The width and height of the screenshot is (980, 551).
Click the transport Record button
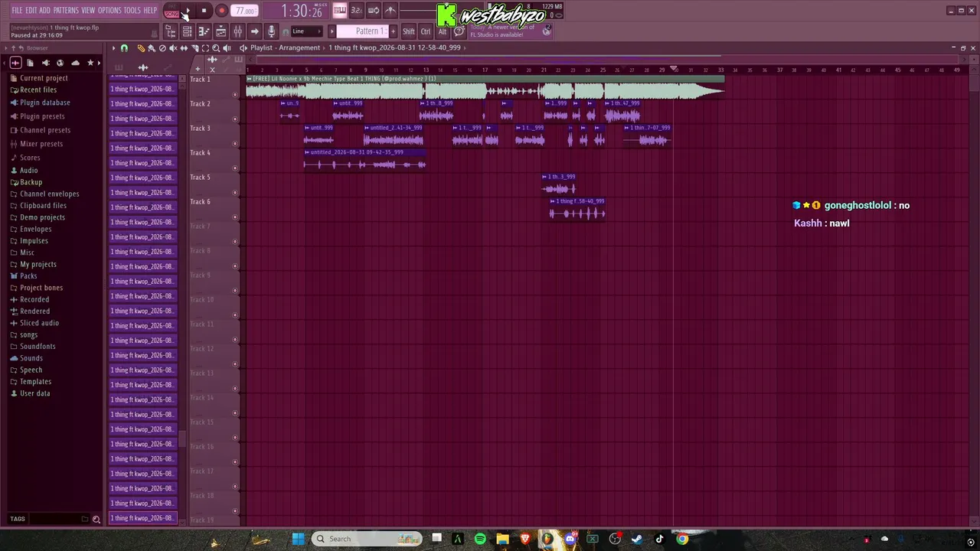point(220,11)
